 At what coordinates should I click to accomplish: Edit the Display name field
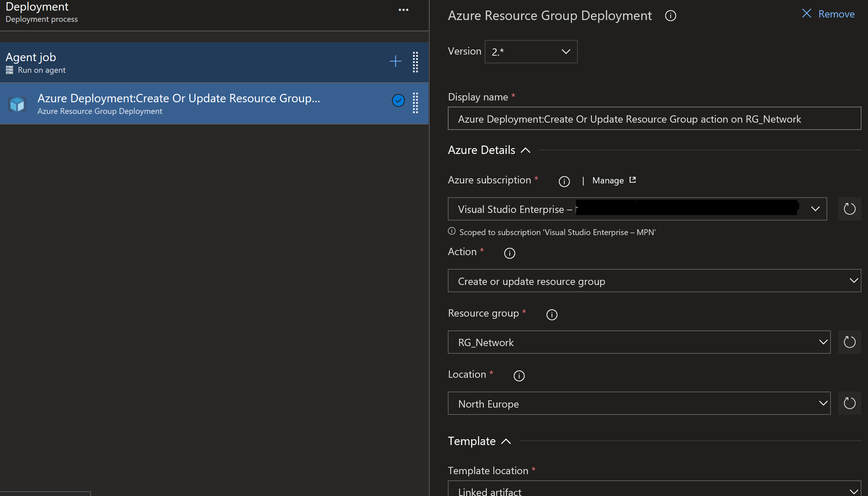pos(654,118)
